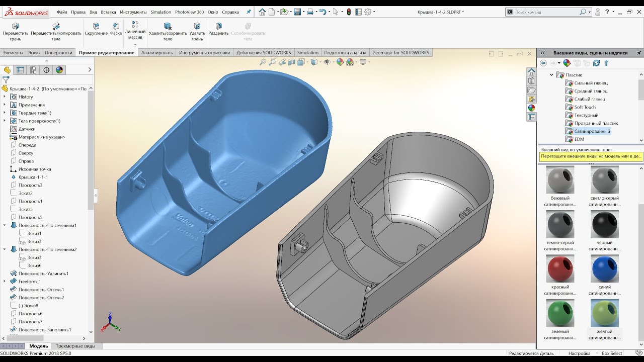Launch the Split (Разделить) tool
This screenshot has width=644, height=362.
(x=218, y=29)
